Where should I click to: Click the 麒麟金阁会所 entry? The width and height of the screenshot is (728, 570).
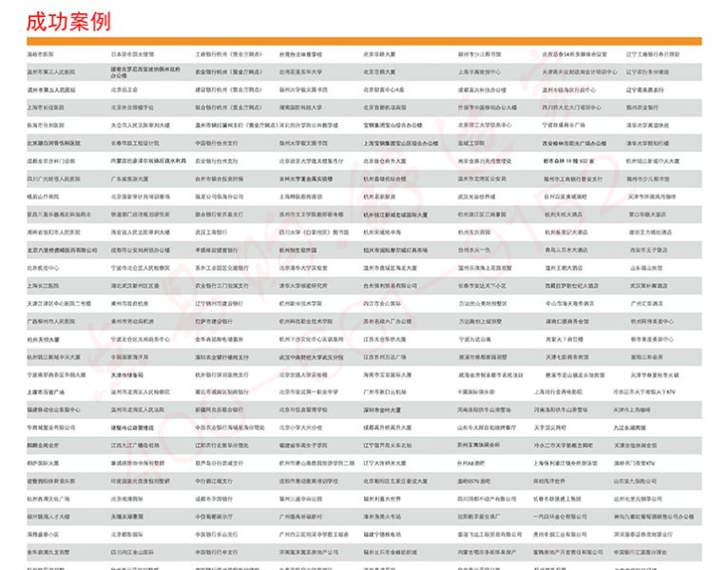[43, 446]
